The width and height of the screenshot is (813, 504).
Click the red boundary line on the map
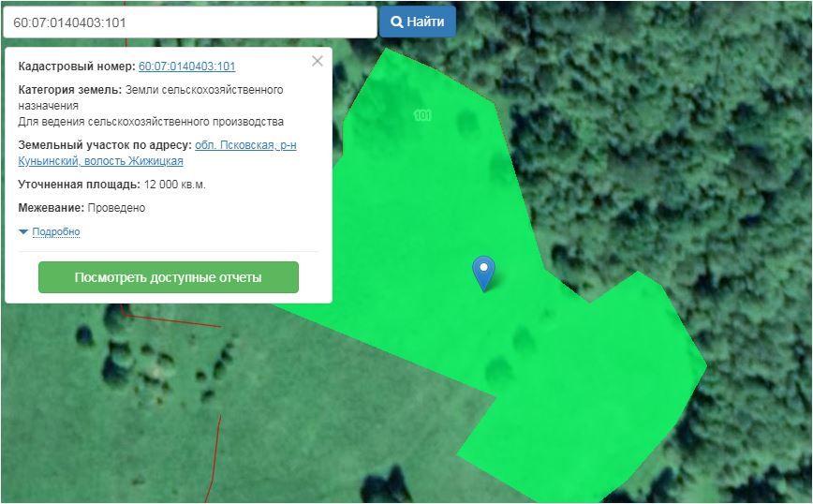click(218, 440)
